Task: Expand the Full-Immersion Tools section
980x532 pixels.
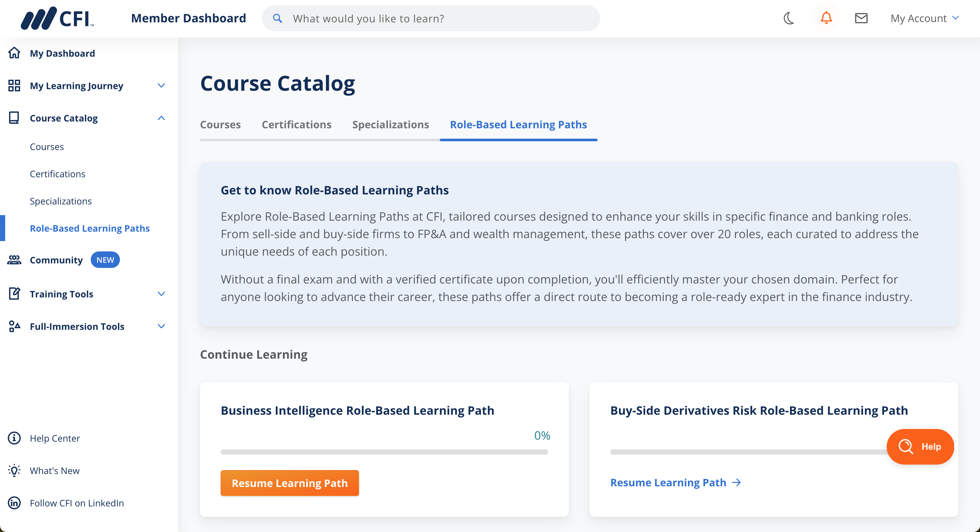Action: [161, 326]
